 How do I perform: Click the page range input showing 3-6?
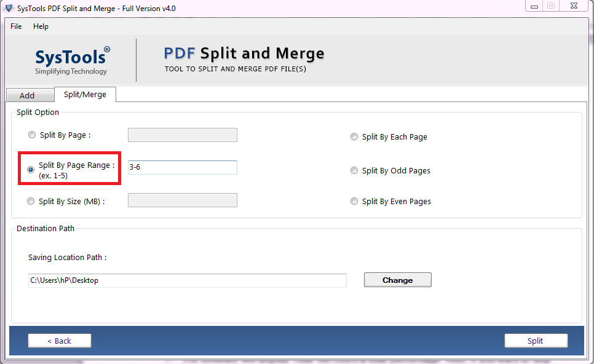click(182, 167)
